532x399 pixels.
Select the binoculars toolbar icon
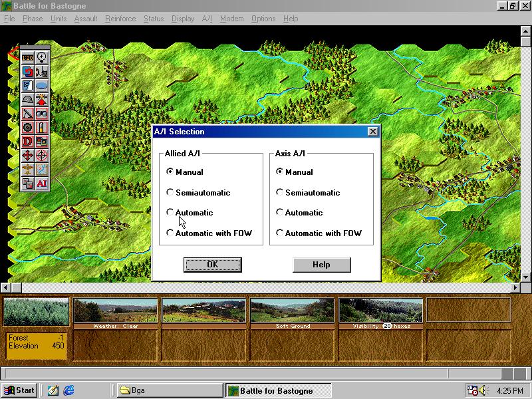[x=42, y=113]
